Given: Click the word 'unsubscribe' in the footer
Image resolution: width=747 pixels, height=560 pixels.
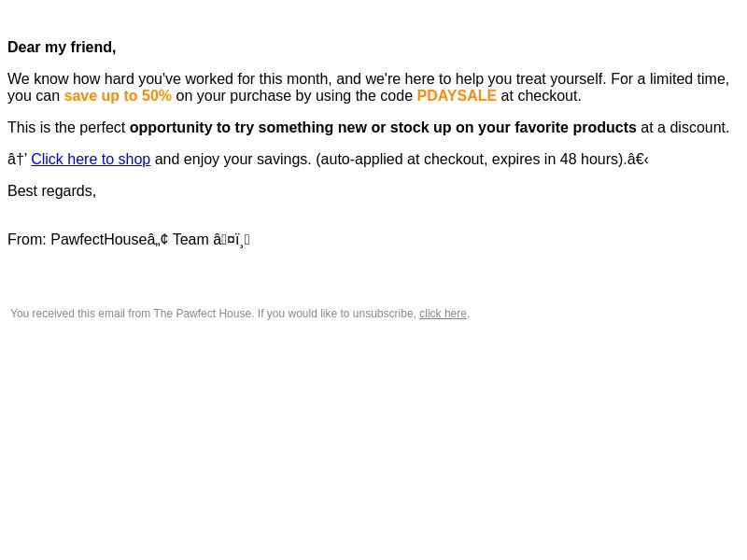Looking at the screenshot, I should (384, 314).
